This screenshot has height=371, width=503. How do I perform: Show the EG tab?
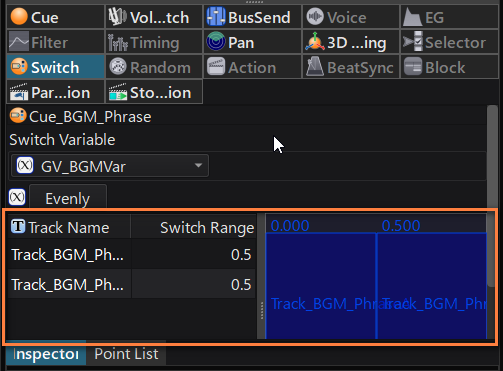click(449, 17)
